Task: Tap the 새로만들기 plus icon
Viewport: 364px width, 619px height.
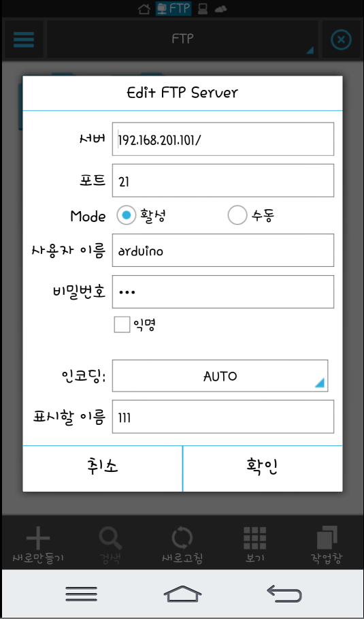Action: pos(38,539)
